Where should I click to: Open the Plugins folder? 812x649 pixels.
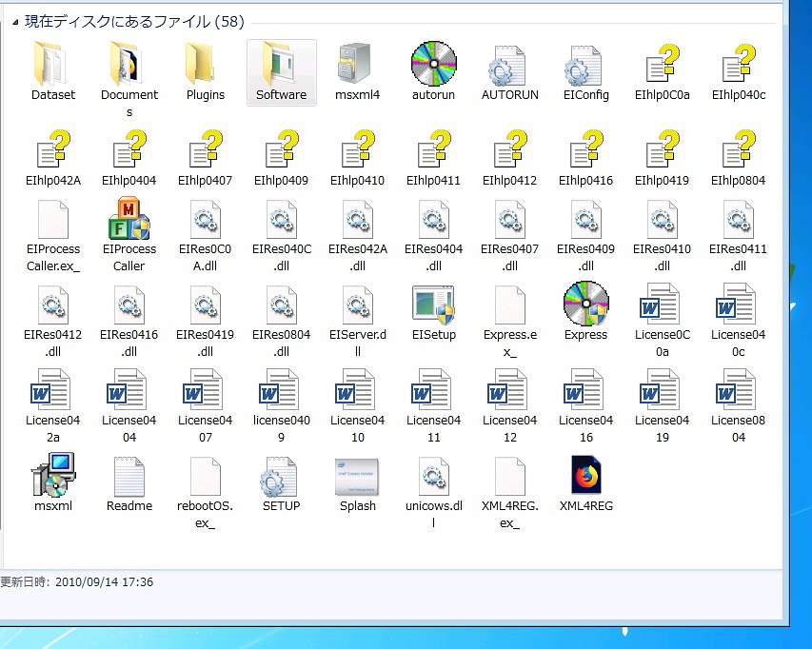[x=205, y=65]
